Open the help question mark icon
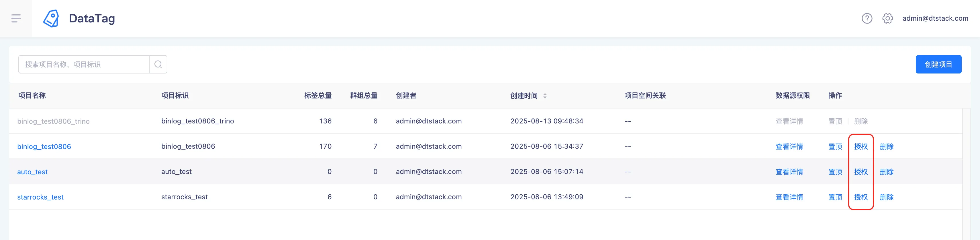 [x=867, y=18]
